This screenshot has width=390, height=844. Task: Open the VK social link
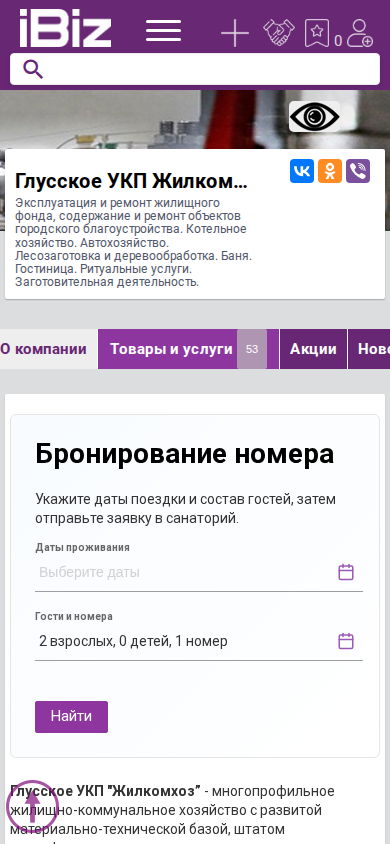coord(302,171)
